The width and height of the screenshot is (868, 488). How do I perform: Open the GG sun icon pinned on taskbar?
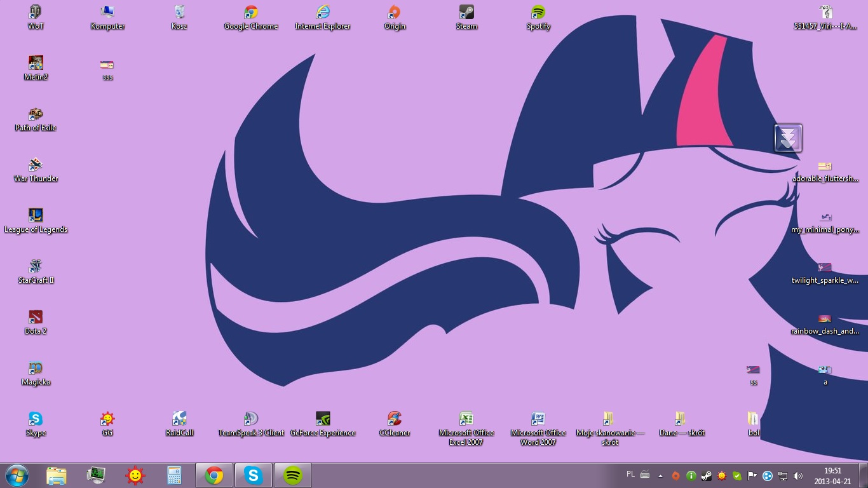click(135, 475)
